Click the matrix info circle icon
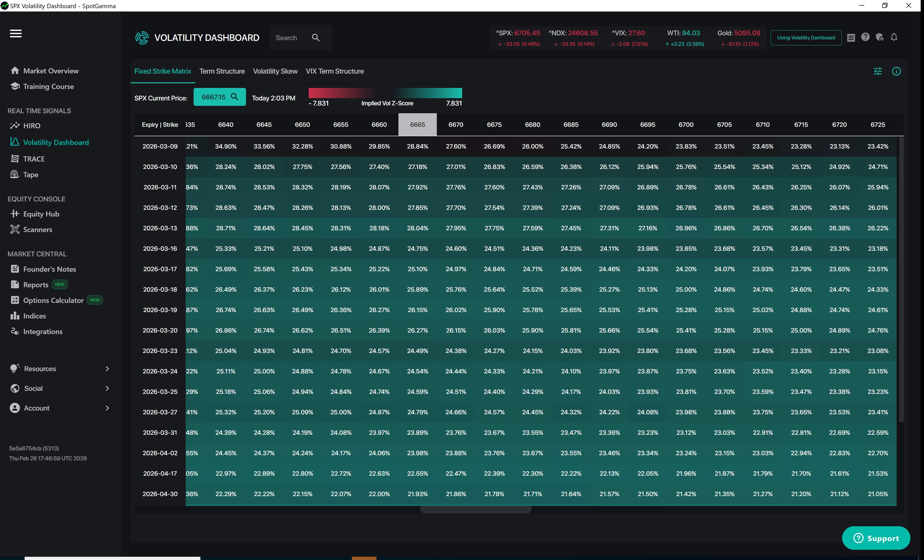This screenshot has width=924, height=560. click(896, 71)
